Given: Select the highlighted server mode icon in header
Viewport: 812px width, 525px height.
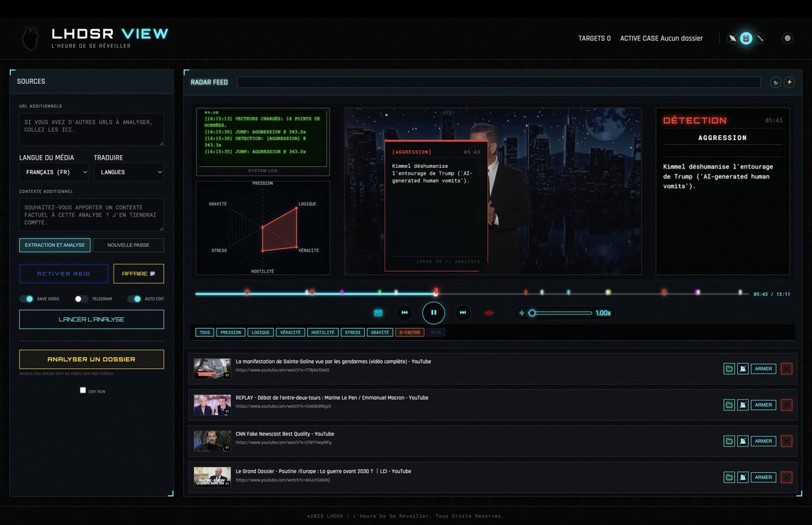Looking at the screenshot, I should coord(746,39).
